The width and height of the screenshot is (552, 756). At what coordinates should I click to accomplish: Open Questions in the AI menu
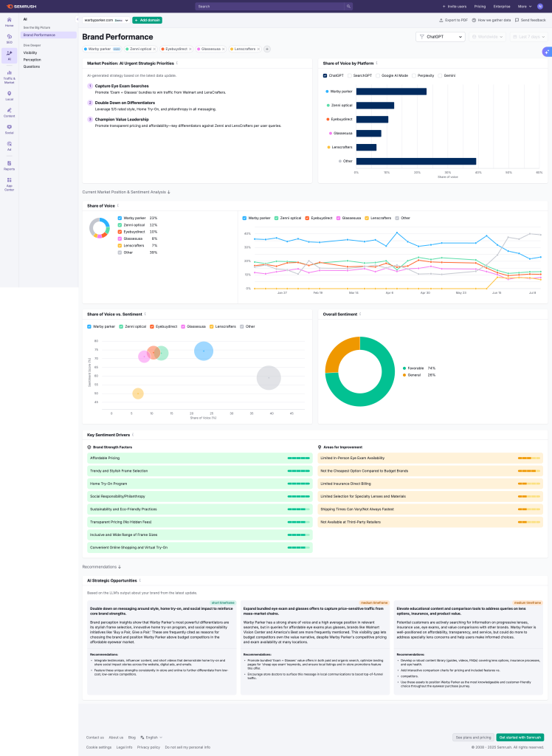click(x=32, y=66)
